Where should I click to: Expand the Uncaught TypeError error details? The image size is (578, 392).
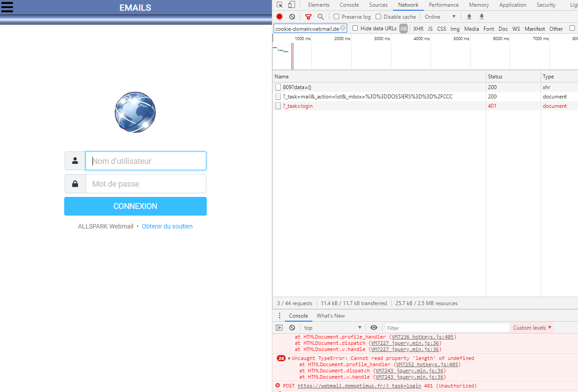pos(290,358)
